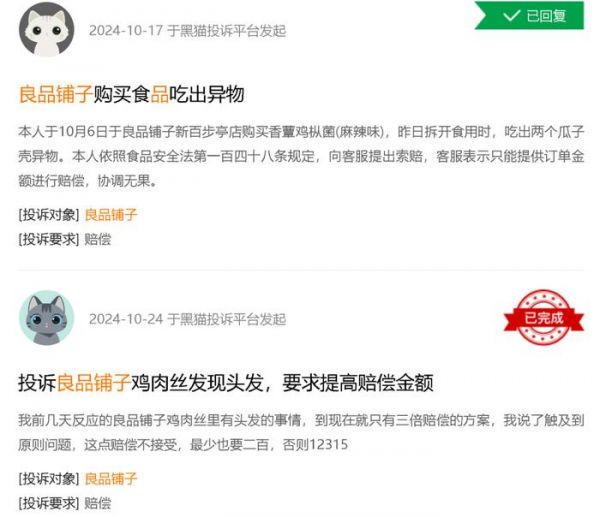The width and height of the screenshot is (600, 517).
Task: Click the checkmark in the 已回复 badge
Action: coord(511,16)
